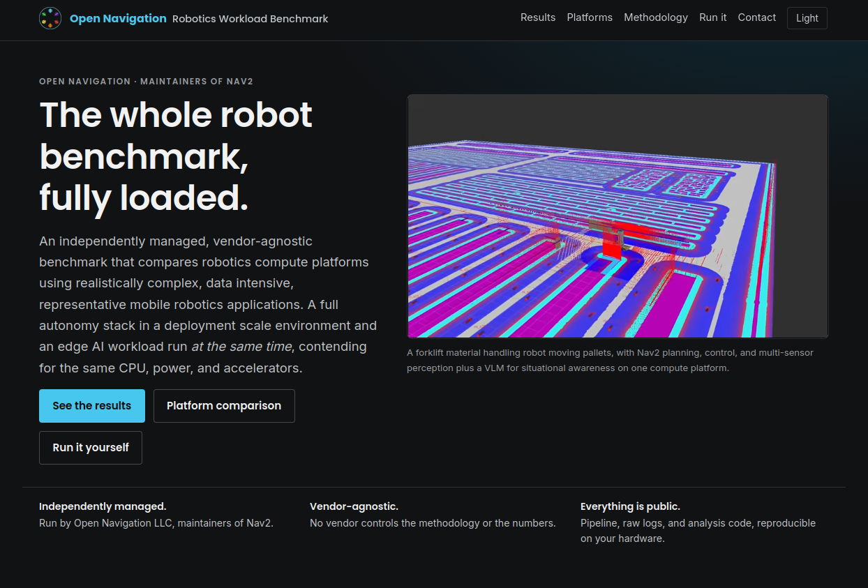Click the 'Robotics Workload Benchmark' header text
Screen dimensions: 868x588
point(250,19)
